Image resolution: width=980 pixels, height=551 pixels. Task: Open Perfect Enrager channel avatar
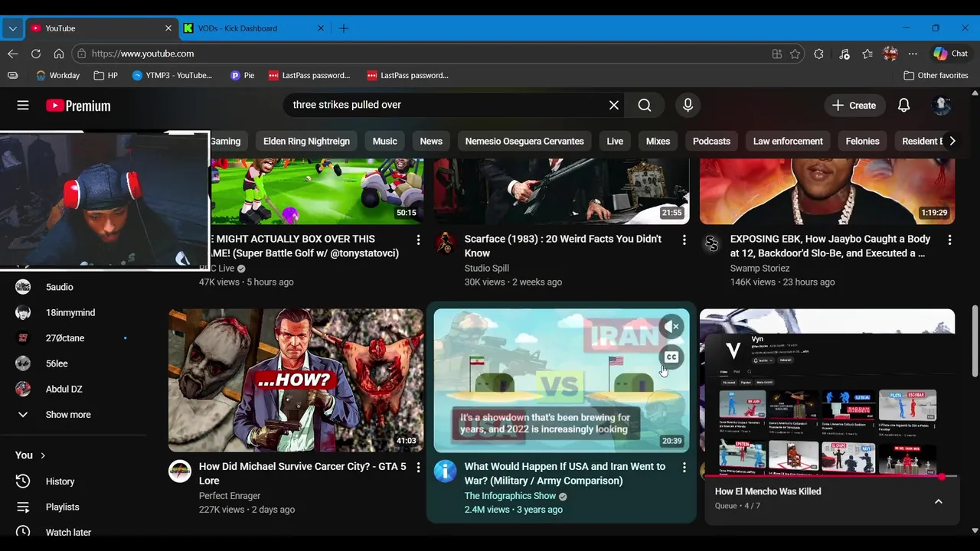(180, 471)
